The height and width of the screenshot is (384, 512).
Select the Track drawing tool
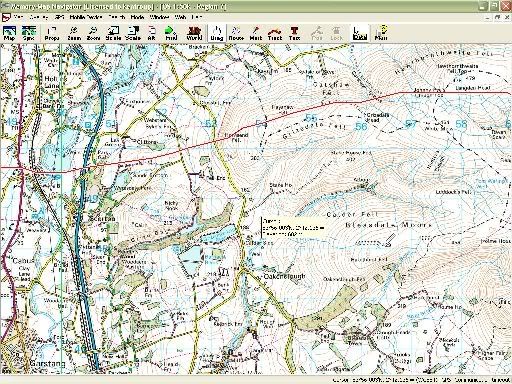(275, 33)
